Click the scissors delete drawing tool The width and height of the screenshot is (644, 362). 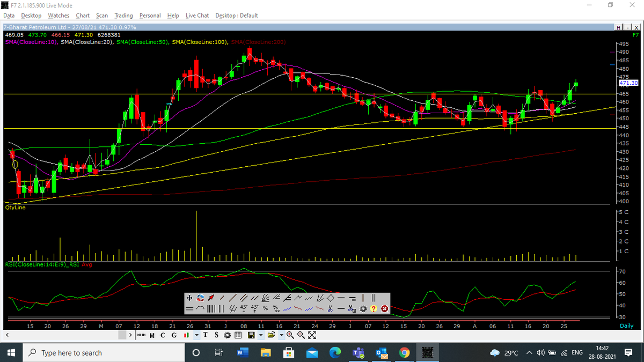[x=330, y=308]
